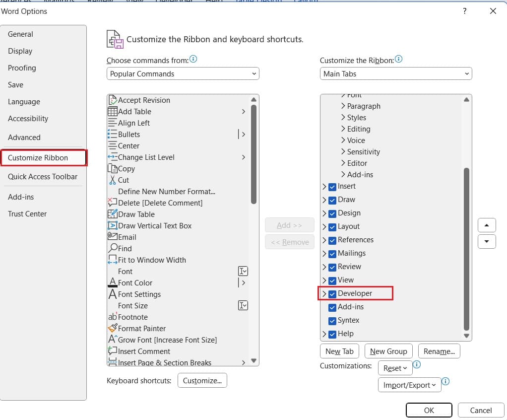The image size is (507, 420).
Task: Click the Cut scissors icon
Action: [x=112, y=180]
